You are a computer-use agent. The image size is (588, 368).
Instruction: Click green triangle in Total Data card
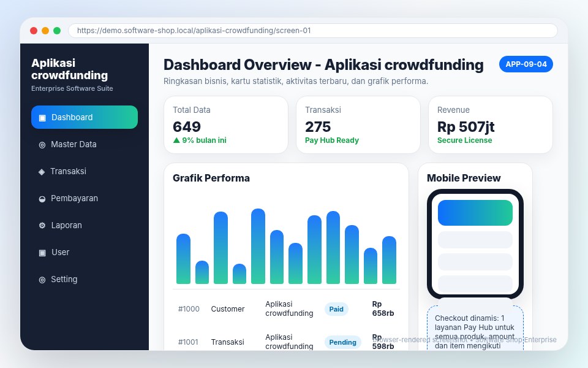pos(176,140)
